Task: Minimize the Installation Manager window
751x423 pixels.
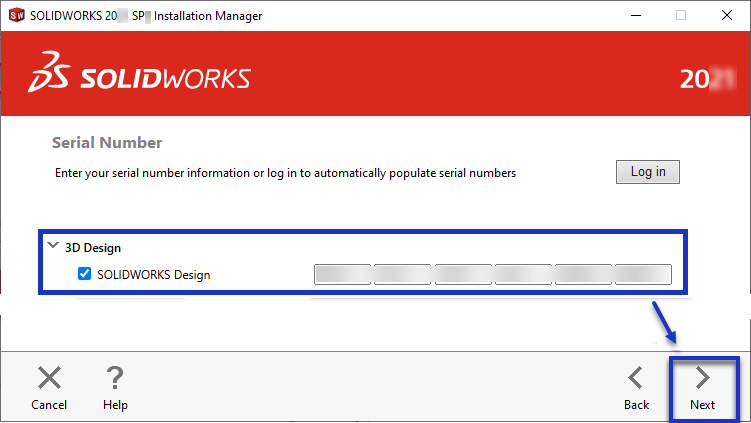Action: pyautogui.click(x=636, y=15)
